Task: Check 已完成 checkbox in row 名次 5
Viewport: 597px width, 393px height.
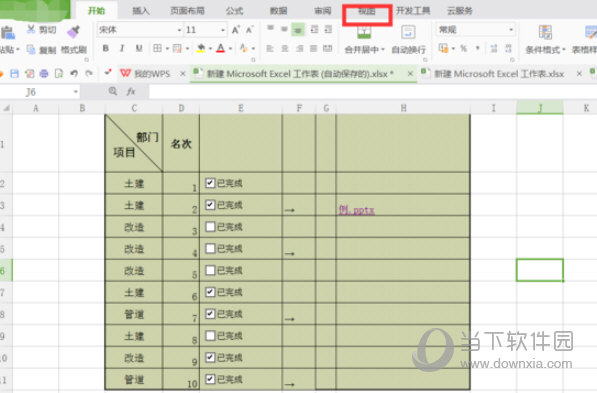Action: tap(210, 270)
